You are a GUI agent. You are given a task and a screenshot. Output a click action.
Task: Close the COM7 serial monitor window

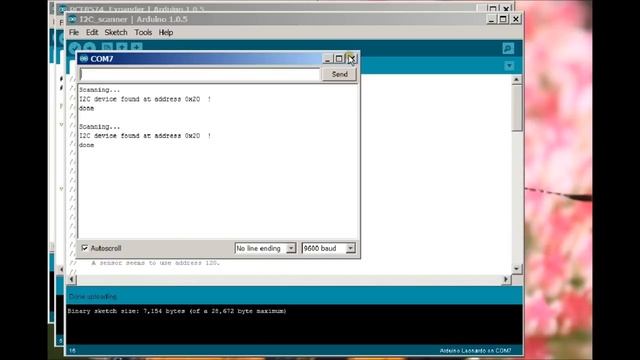(x=351, y=59)
